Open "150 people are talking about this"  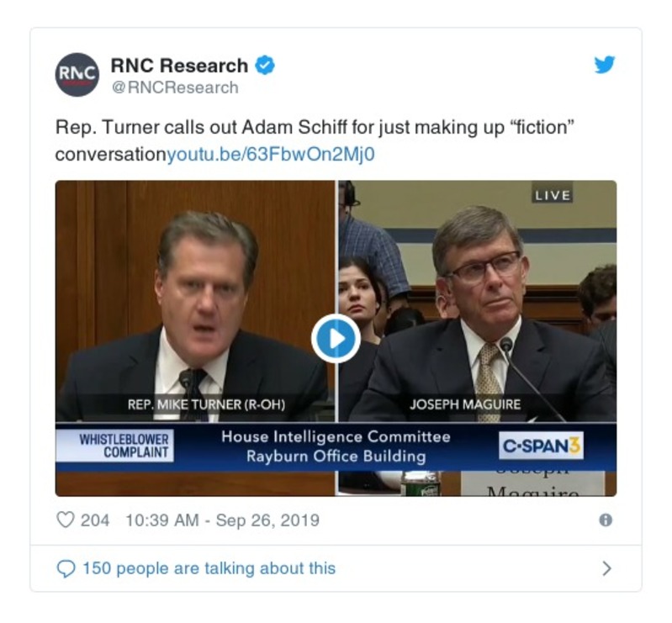pos(209,569)
